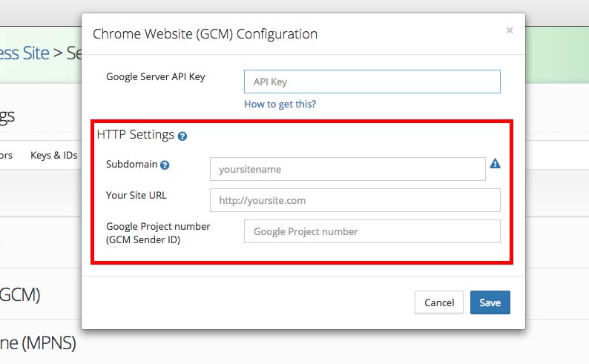The width and height of the screenshot is (589, 364).
Task: Save the GCM configuration
Action: point(490,302)
